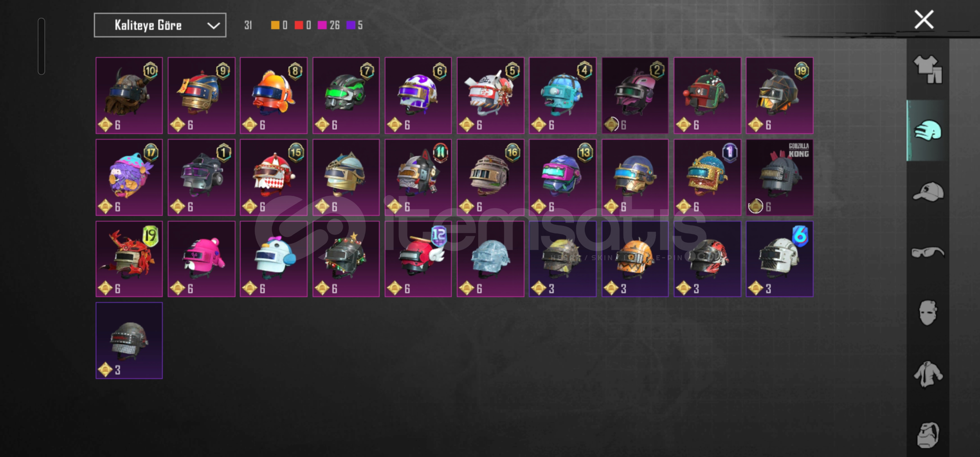Pick the ice crystal helmet skin

(490, 259)
